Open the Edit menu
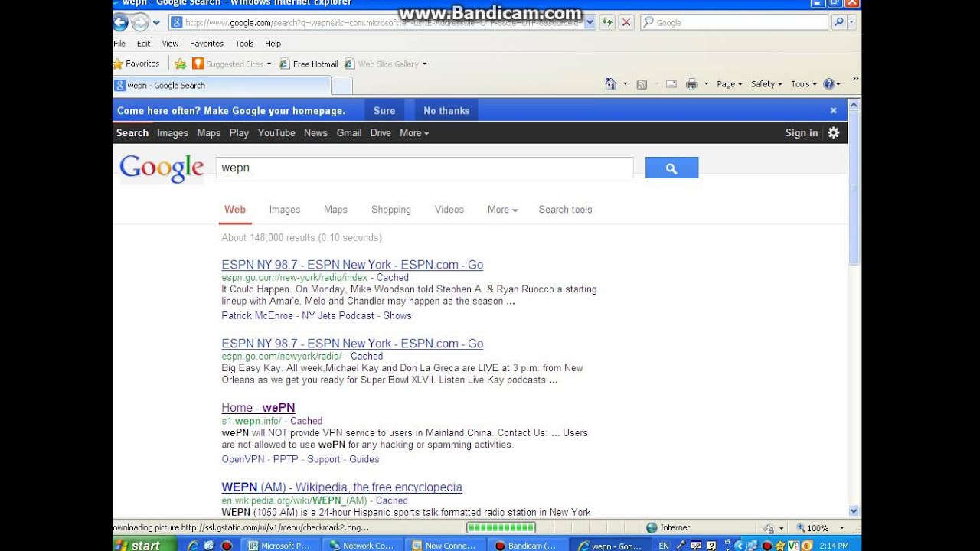Screen dimensions: 980x551 click(x=143, y=44)
